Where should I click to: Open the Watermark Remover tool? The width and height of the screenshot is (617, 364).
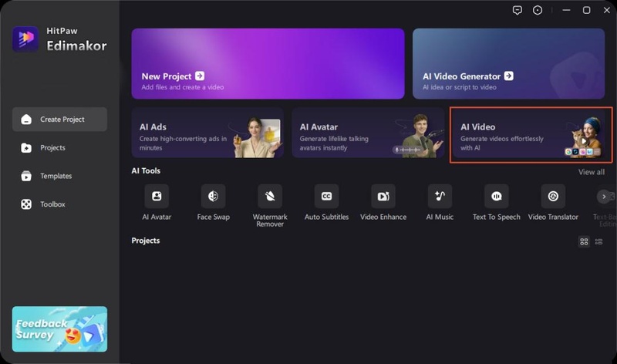(270, 196)
